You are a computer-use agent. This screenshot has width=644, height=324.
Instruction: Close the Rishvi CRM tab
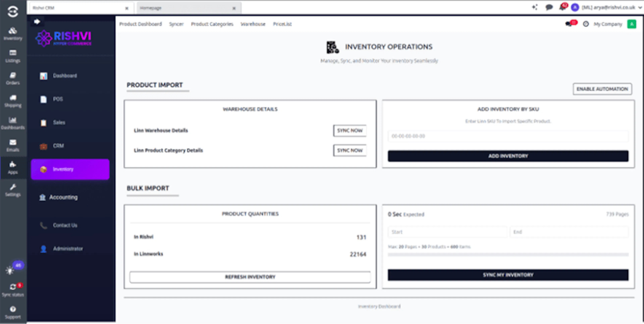[127, 8]
